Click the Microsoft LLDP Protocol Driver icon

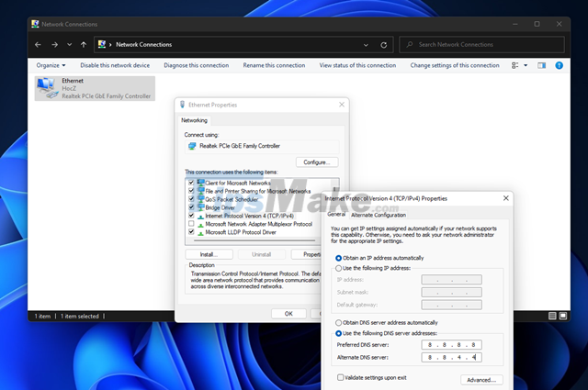coord(200,232)
